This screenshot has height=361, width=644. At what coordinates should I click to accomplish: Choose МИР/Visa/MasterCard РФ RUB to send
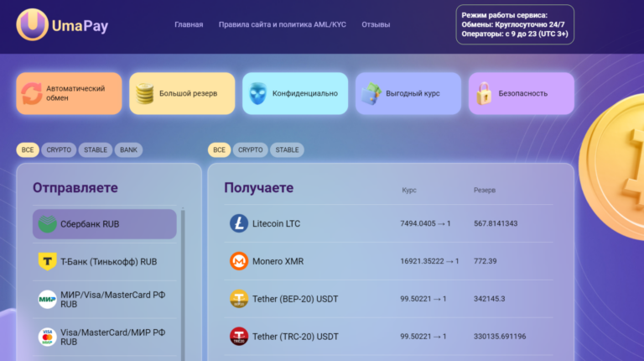point(104,300)
